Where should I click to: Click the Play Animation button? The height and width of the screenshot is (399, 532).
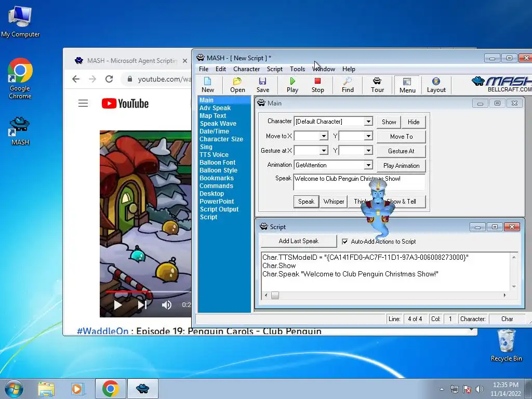click(x=401, y=166)
